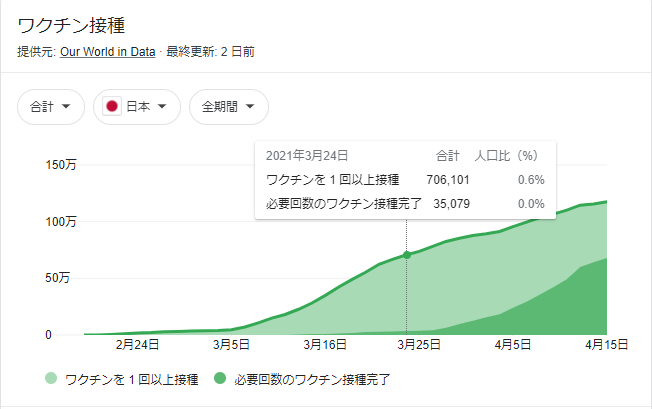The image size is (652, 409).
Task: Click the 100万 y-axis label
Action: [x=61, y=222]
